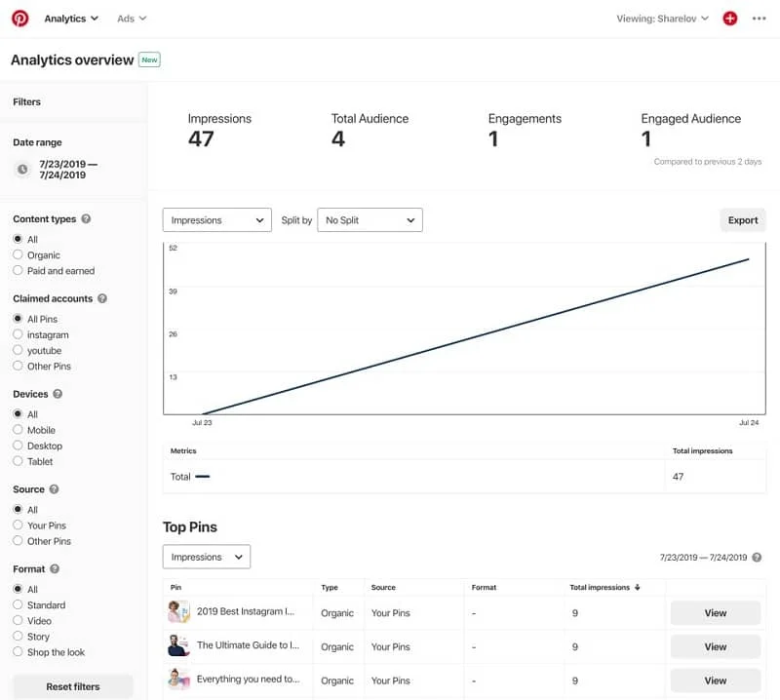Click the help icon next to Claimed accounts
Viewport: 780px width, 700px height.
pyautogui.click(x=102, y=299)
